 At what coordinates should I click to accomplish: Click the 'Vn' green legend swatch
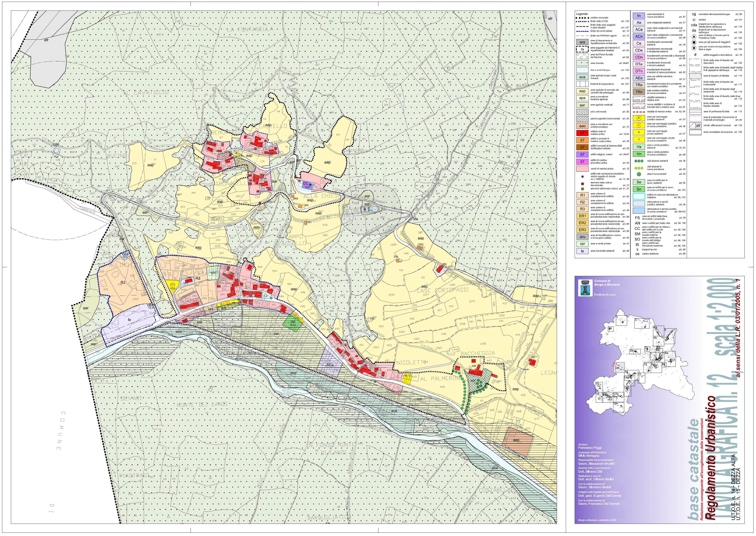639,154
